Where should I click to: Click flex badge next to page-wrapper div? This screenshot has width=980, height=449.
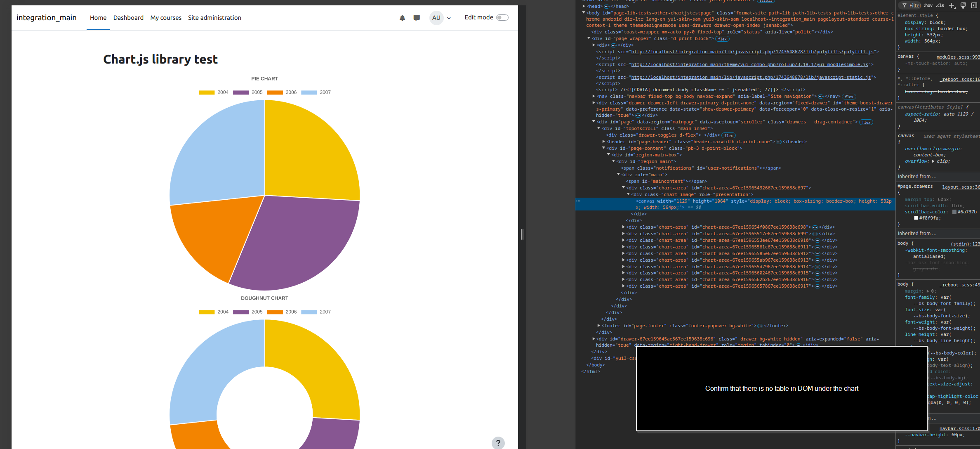pyautogui.click(x=722, y=39)
